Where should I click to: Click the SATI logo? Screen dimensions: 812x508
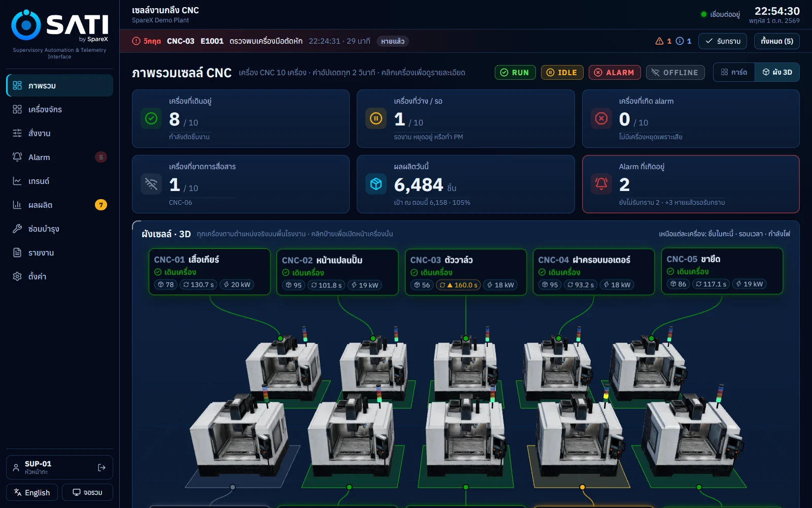[59, 25]
